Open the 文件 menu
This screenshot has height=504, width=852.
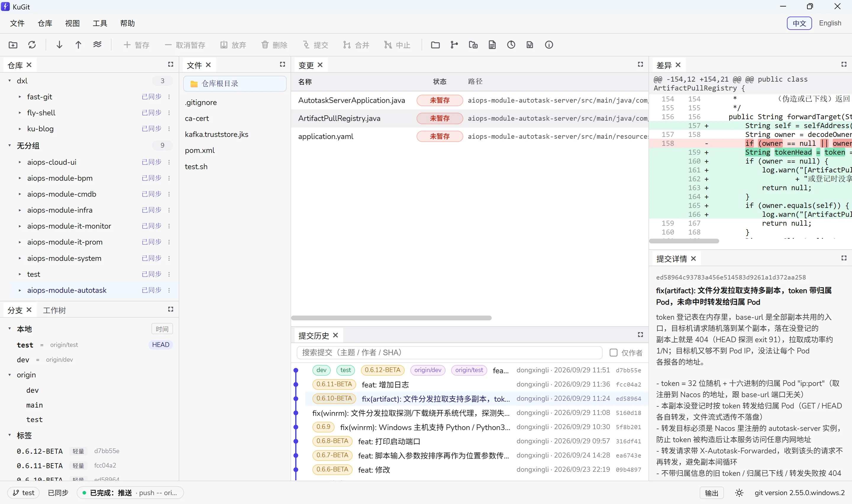(17, 23)
